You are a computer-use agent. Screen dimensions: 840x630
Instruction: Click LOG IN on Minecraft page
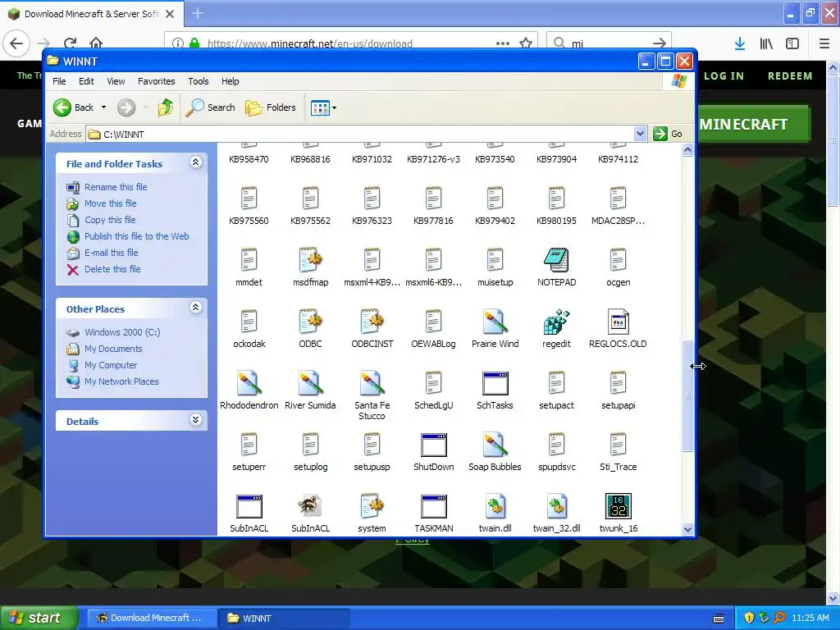point(724,76)
